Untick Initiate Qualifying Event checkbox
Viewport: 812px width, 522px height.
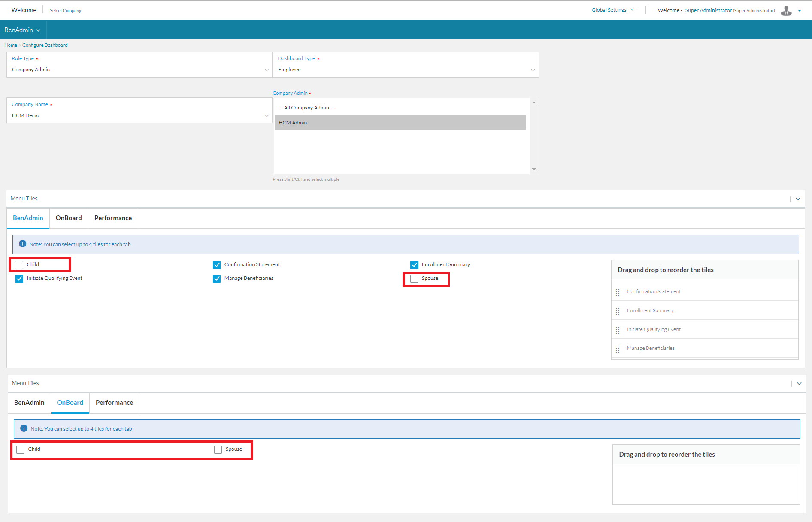[19, 279]
